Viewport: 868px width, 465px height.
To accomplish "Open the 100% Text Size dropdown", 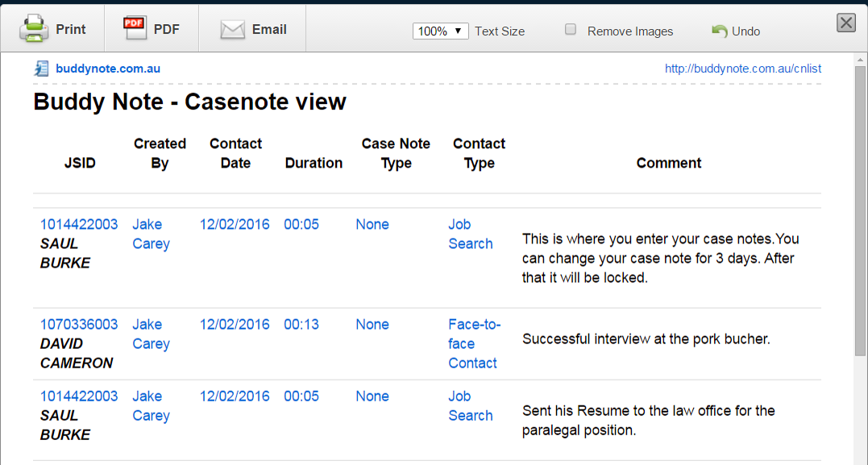I will click(440, 31).
